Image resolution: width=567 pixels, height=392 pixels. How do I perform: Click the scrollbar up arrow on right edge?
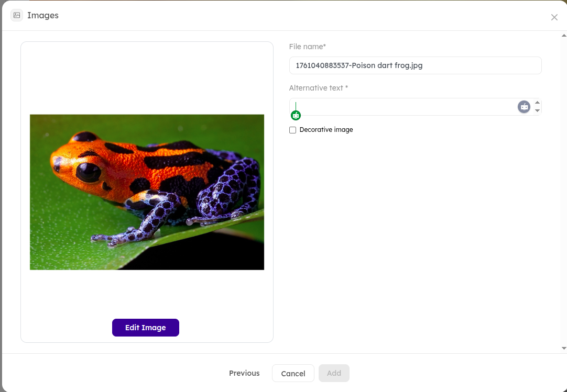pos(564,36)
